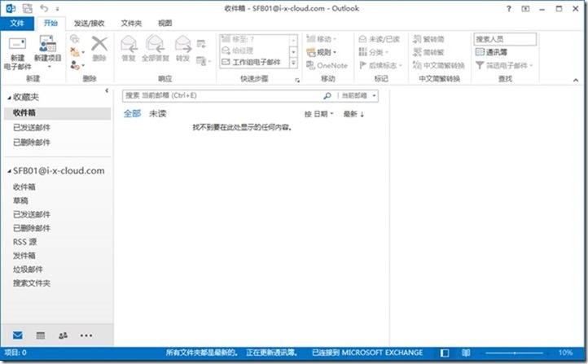Screen dimensions: 588x364
Task: Open the quick steps dialog launcher
Action: [x=297, y=81]
